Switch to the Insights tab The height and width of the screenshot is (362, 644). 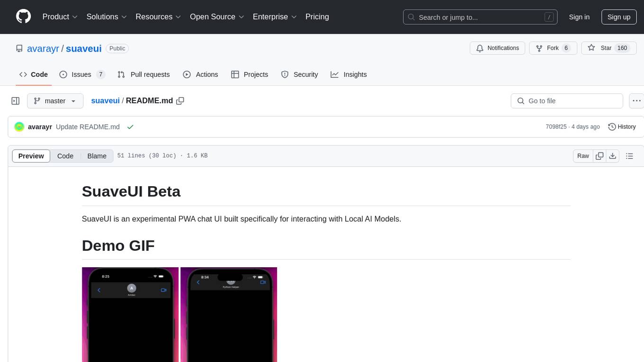(x=349, y=74)
